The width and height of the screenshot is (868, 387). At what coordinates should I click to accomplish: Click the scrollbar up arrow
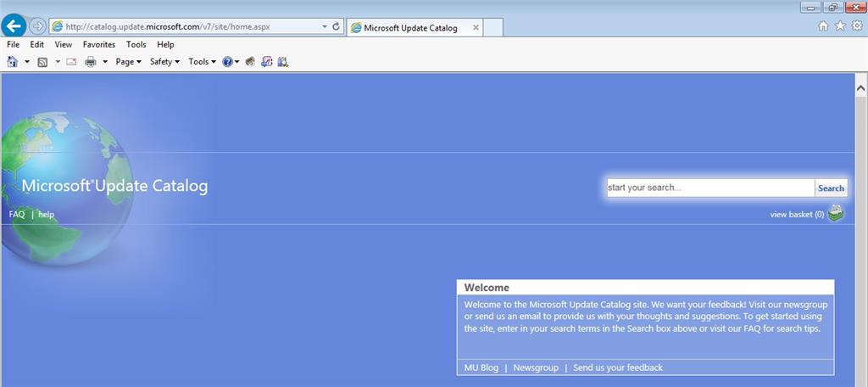tap(861, 88)
